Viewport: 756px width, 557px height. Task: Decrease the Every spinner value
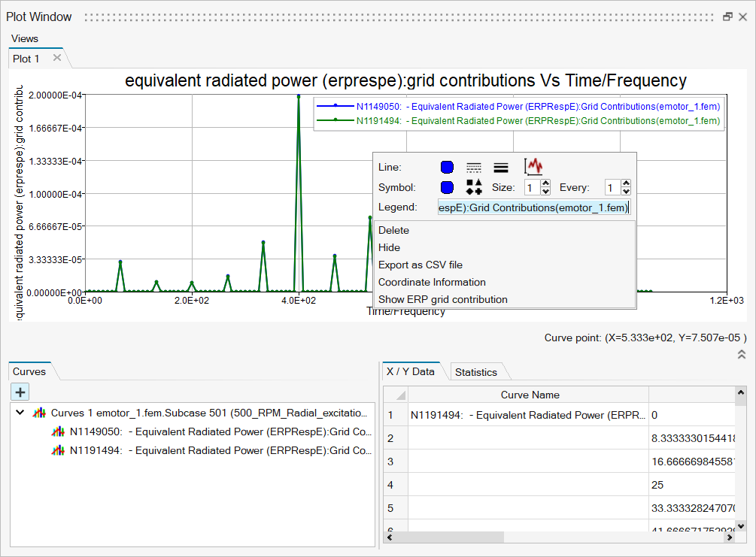point(626,192)
